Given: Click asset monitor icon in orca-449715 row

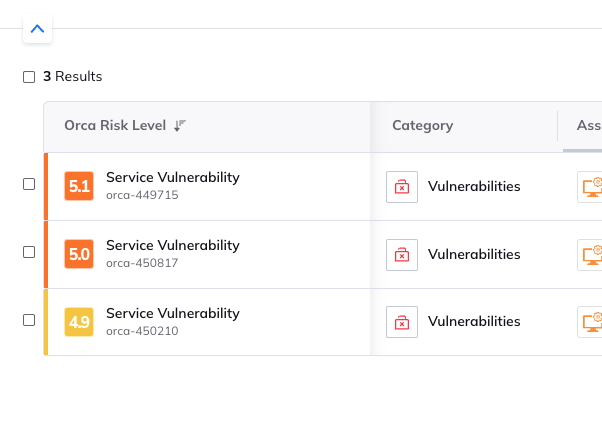Looking at the screenshot, I should click(x=590, y=186).
